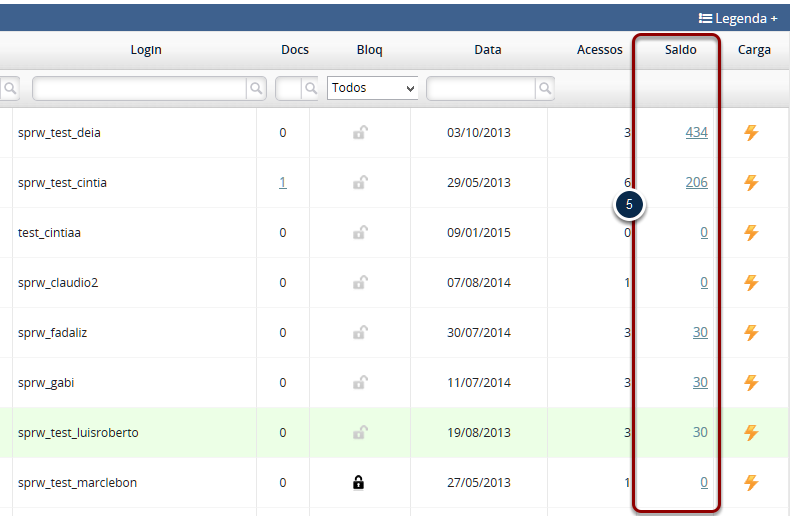This screenshot has height=516, width=795.
Task: Click the Carga lightning icon for sprw_gabi
Action: (751, 383)
